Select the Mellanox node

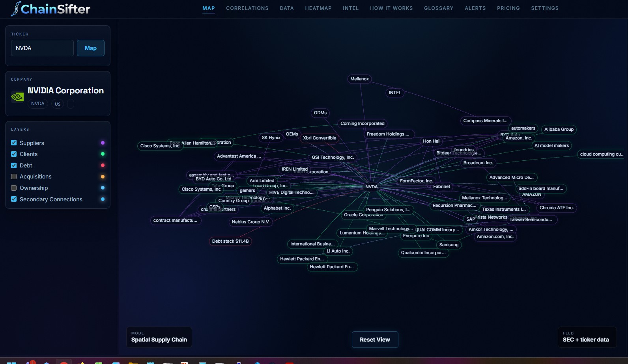click(x=360, y=79)
